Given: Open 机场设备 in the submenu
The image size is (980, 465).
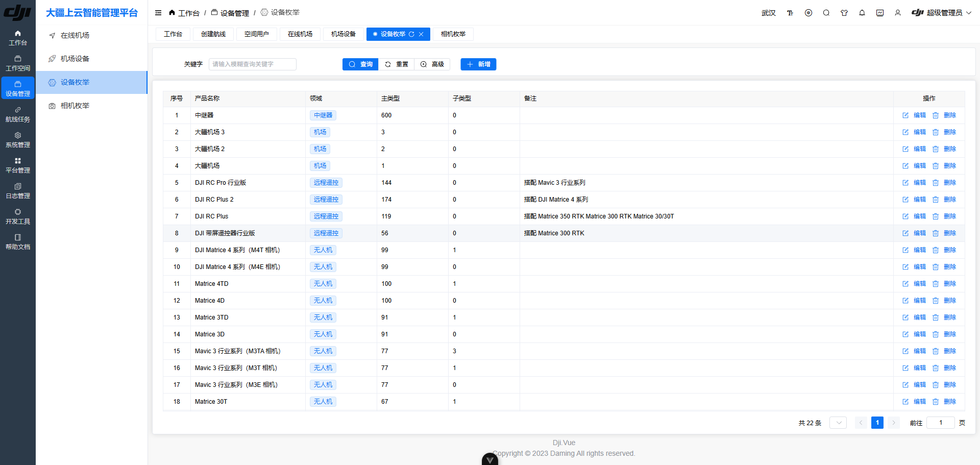Looking at the screenshot, I should (x=91, y=59).
